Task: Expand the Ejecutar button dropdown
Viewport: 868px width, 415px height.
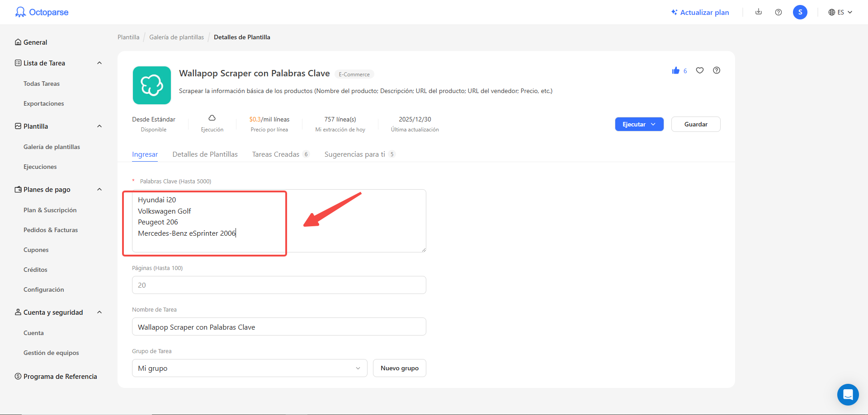Action: [653, 124]
